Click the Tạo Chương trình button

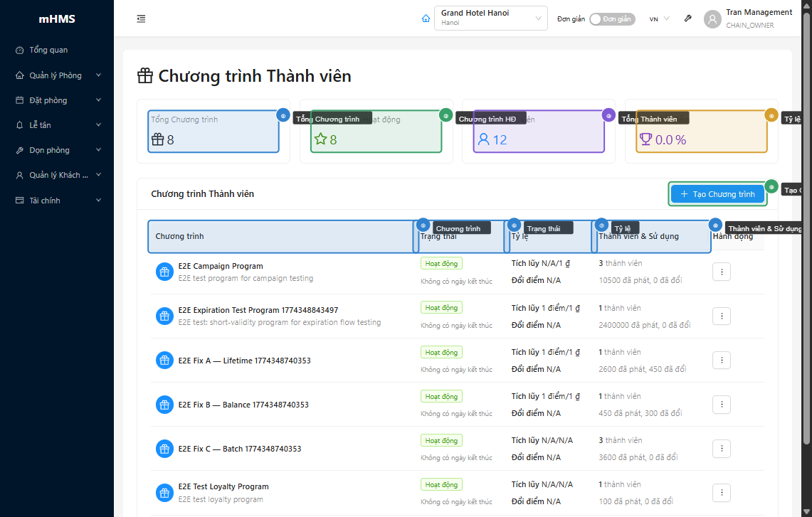(x=717, y=194)
